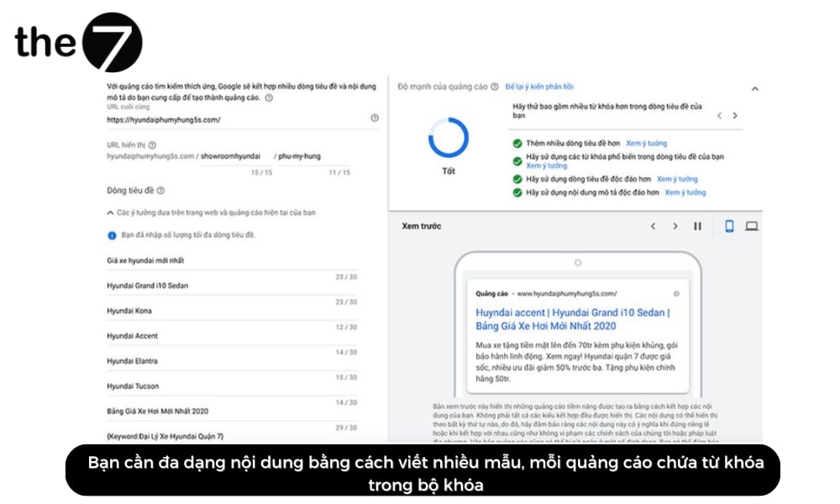Go to the next ad preview variant

[x=675, y=227]
